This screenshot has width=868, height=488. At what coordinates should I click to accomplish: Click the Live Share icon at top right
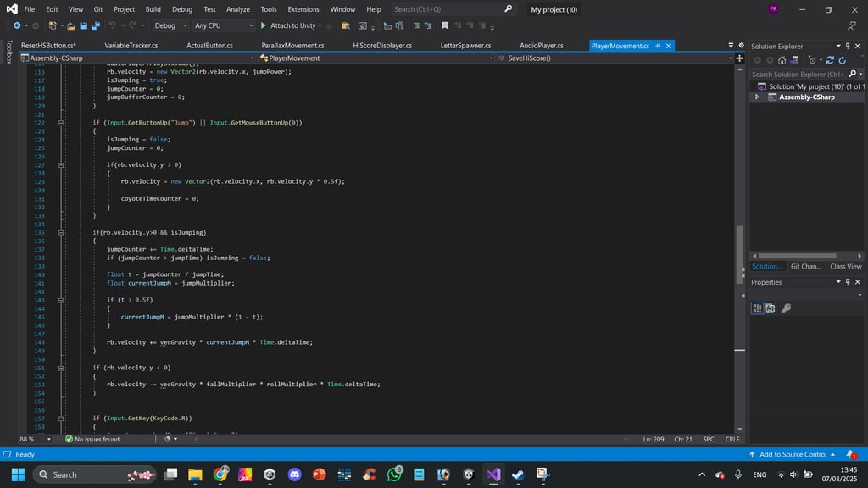click(852, 25)
